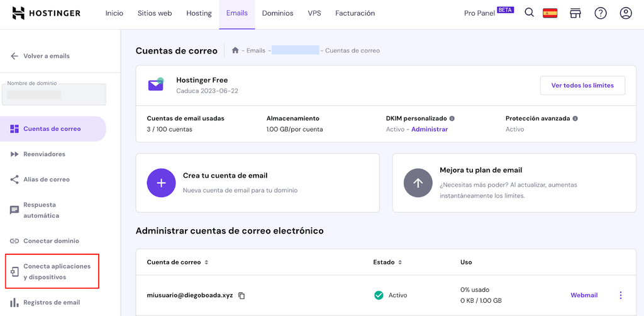Click the purple plus create-account icon
Viewport: 644px width, 316px height.
161,183
